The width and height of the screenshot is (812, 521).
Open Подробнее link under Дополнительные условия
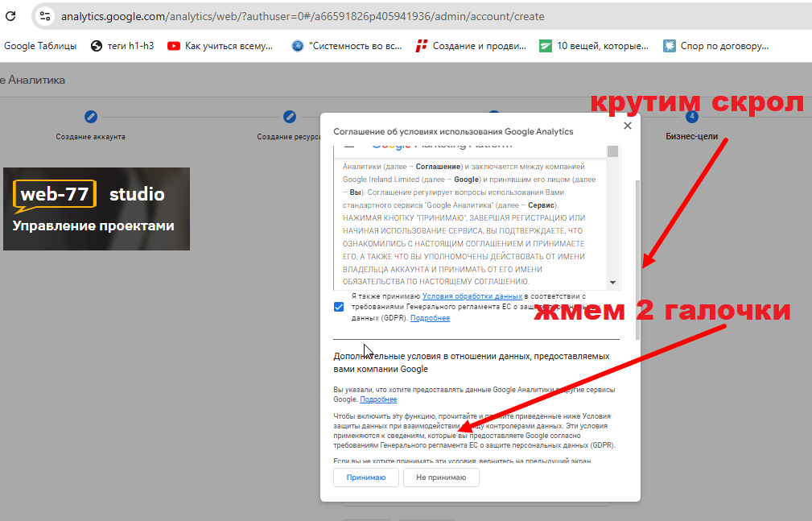coord(378,399)
